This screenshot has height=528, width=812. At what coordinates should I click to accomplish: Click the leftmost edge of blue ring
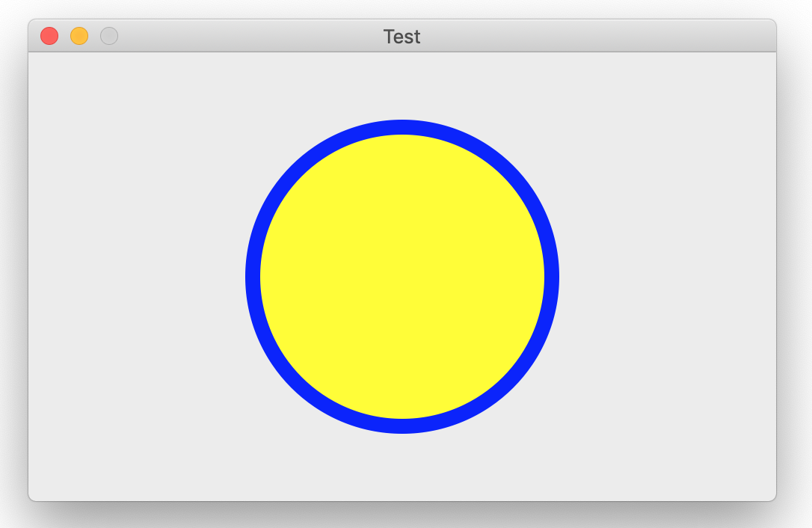[253, 277]
